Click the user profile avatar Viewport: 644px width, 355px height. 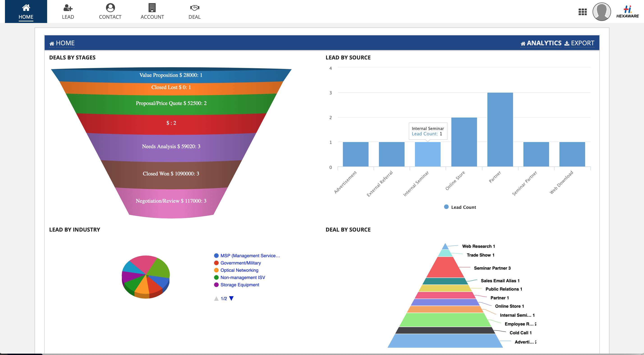(x=602, y=12)
